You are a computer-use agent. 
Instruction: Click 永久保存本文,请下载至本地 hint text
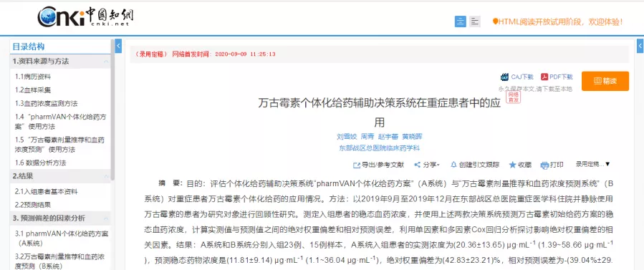click(x=535, y=89)
